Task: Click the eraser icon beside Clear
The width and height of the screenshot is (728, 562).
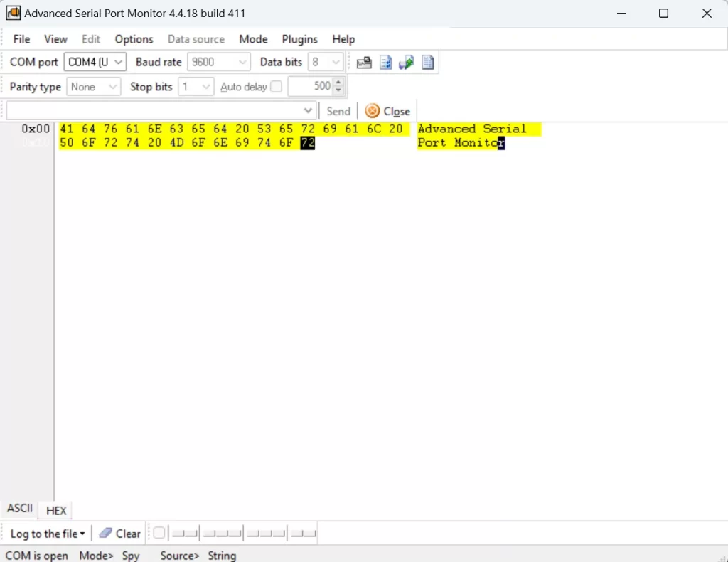Action: click(105, 534)
